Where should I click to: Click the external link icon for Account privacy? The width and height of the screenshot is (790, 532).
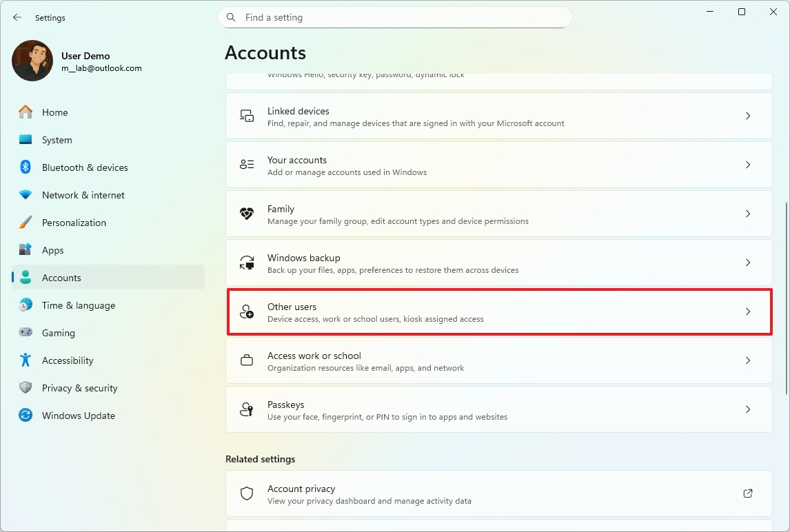click(x=748, y=493)
